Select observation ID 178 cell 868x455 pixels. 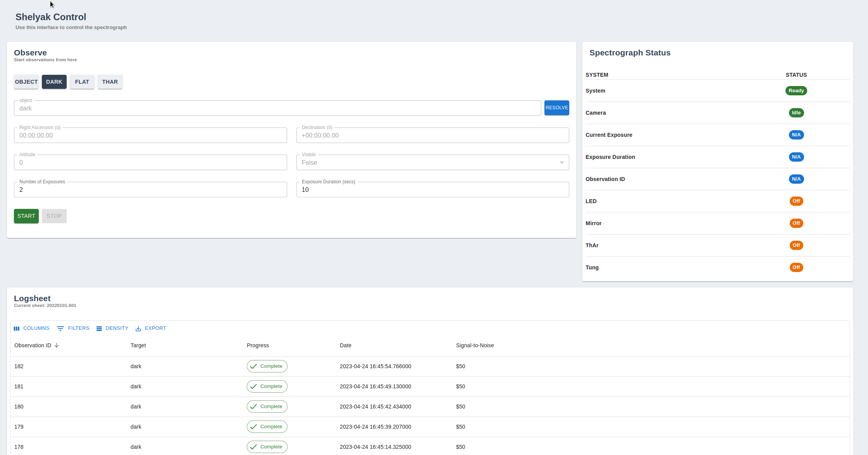click(19, 447)
